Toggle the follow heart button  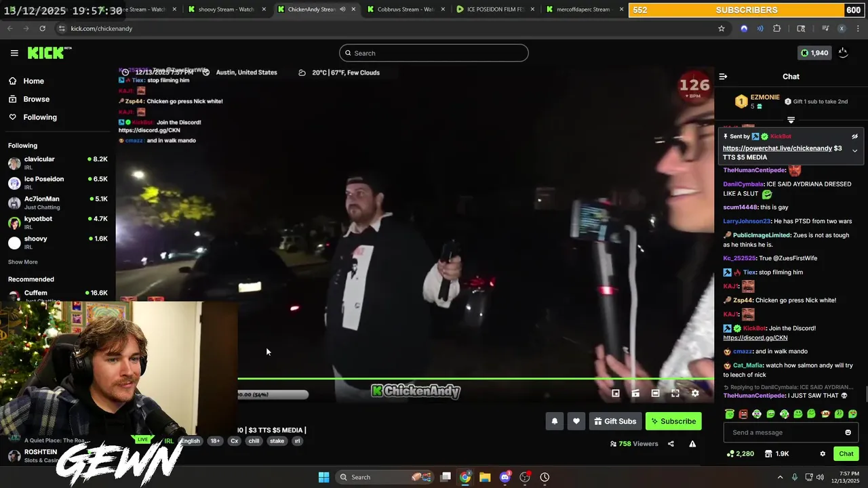(x=576, y=422)
